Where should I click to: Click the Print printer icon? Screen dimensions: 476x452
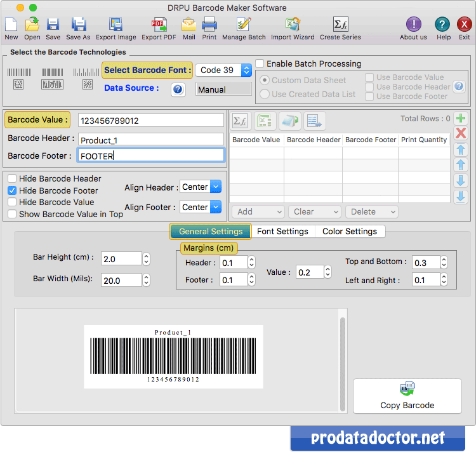(x=209, y=25)
